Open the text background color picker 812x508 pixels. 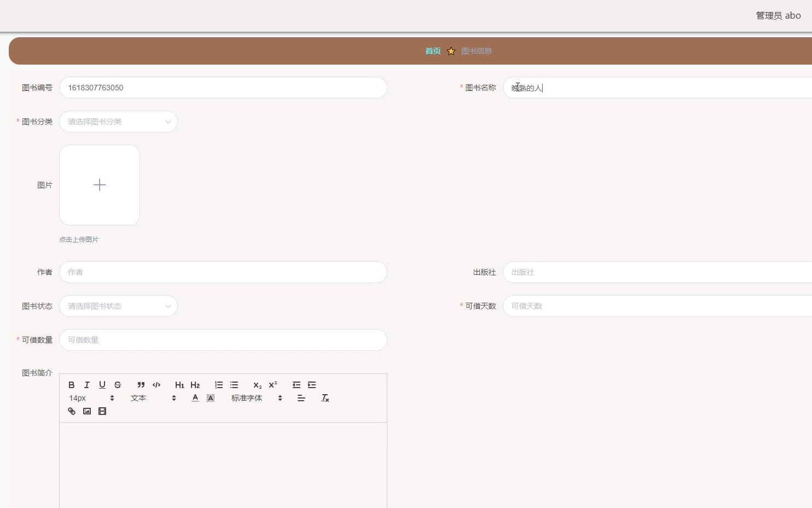point(211,398)
